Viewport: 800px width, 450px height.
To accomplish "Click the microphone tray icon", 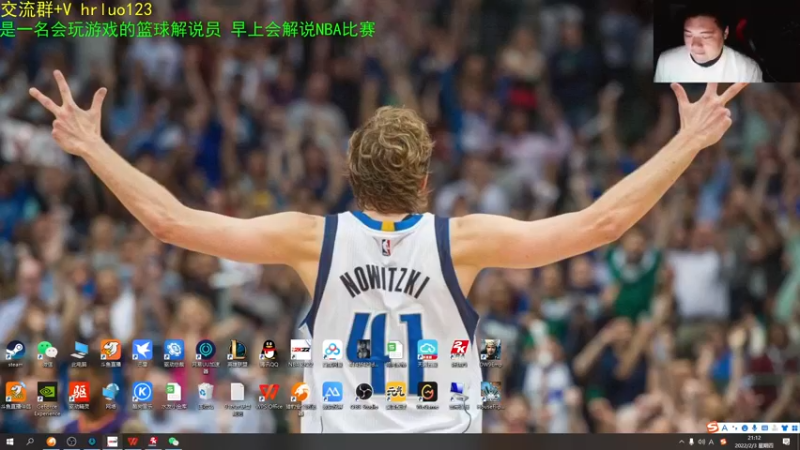I will pyautogui.click(x=691, y=442).
